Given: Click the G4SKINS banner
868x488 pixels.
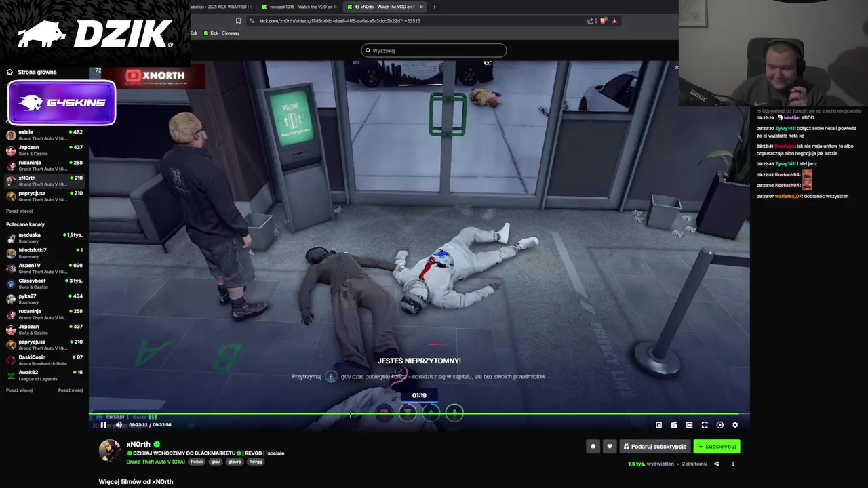Looking at the screenshot, I should [x=62, y=103].
